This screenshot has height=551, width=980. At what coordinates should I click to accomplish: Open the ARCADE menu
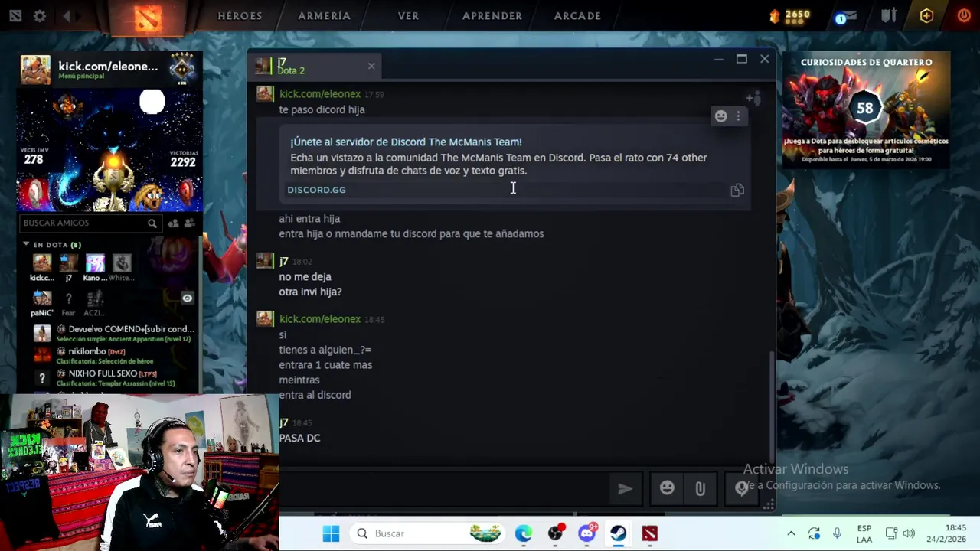click(577, 15)
